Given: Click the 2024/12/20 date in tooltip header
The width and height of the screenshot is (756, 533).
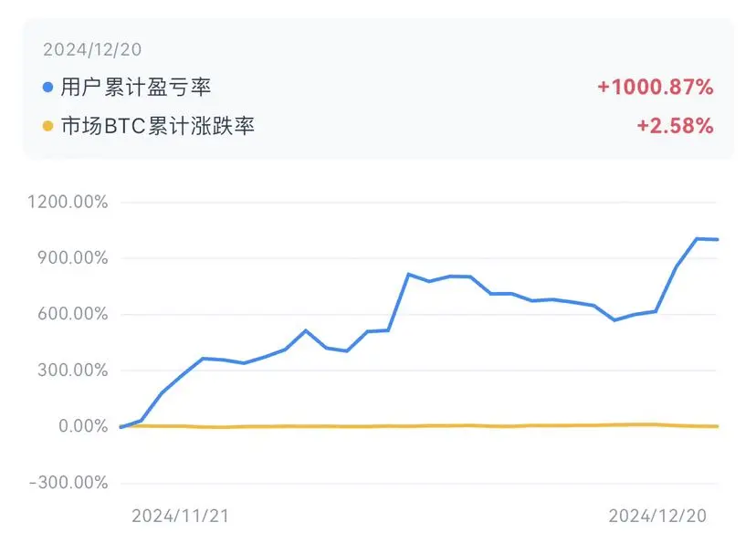Looking at the screenshot, I should click(x=92, y=49).
